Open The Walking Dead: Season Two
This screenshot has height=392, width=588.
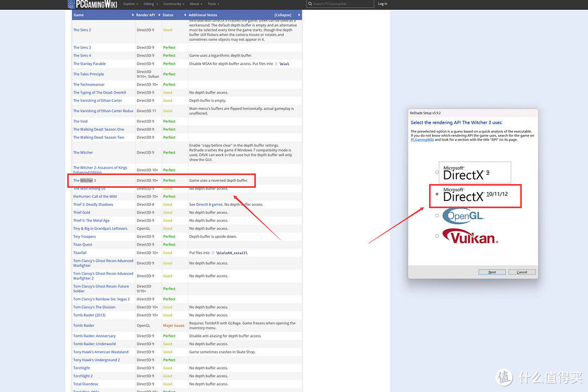point(99,138)
